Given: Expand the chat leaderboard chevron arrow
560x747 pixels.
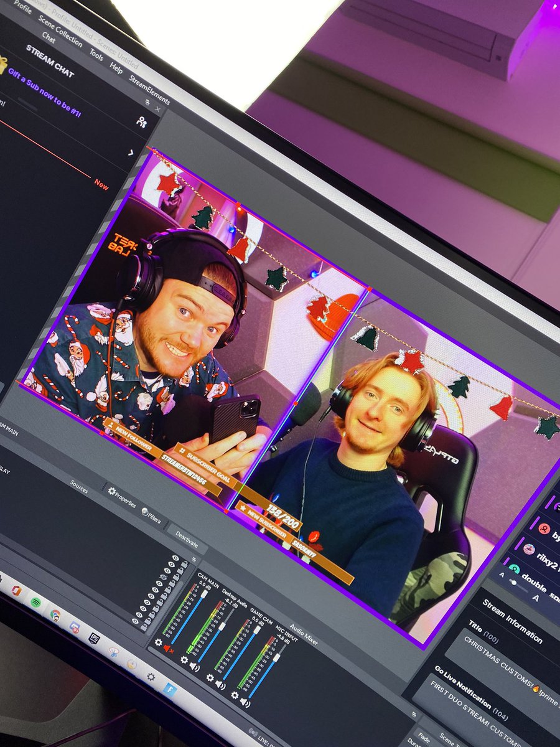Looking at the screenshot, I should point(131,153).
